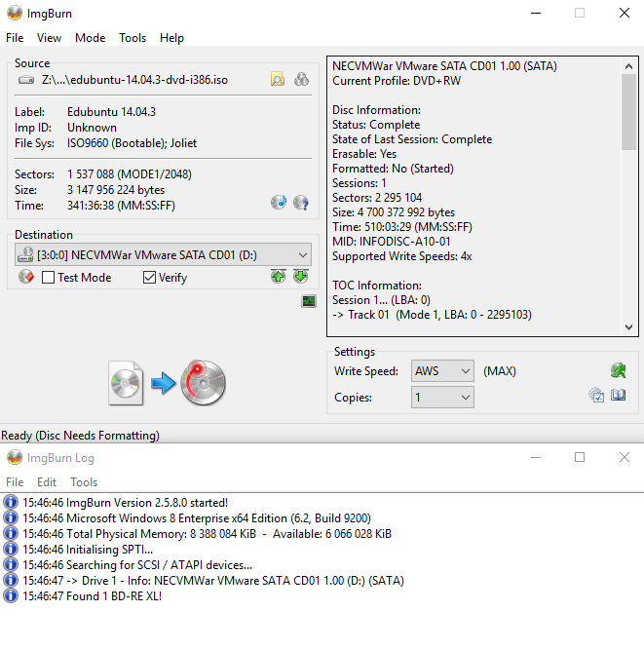Click the Automatic Write Speed running man icon
This screenshot has width=644, height=650.
[618, 370]
